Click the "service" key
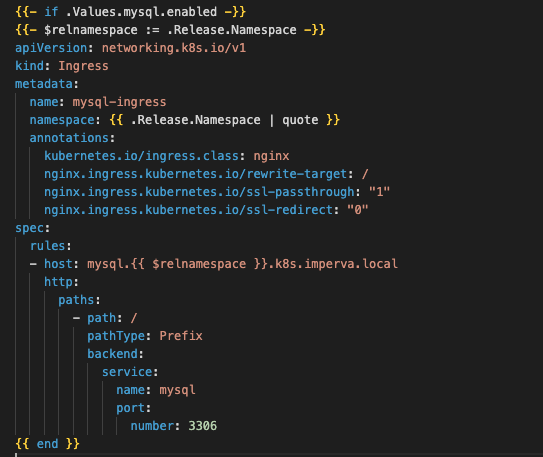Viewport: 543px width, 457px height. (x=127, y=372)
